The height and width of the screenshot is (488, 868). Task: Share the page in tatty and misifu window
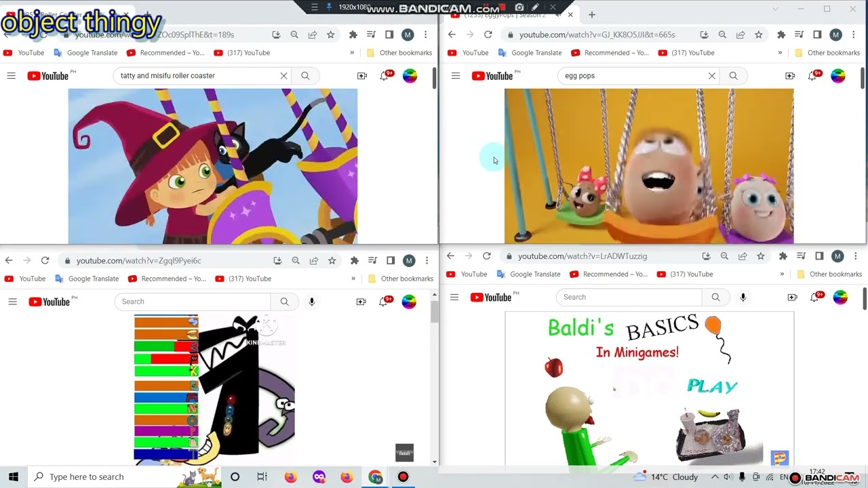coord(313,35)
